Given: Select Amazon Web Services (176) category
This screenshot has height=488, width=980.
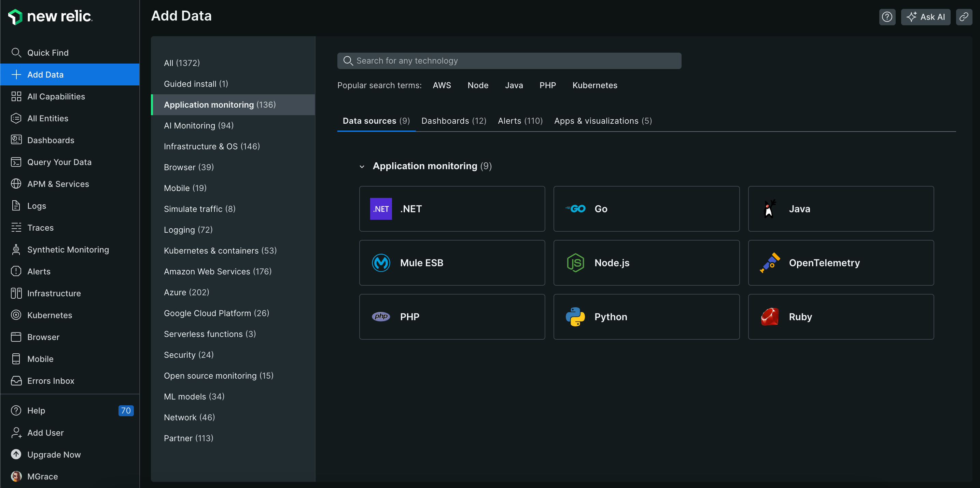Looking at the screenshot, I should 233,271.
